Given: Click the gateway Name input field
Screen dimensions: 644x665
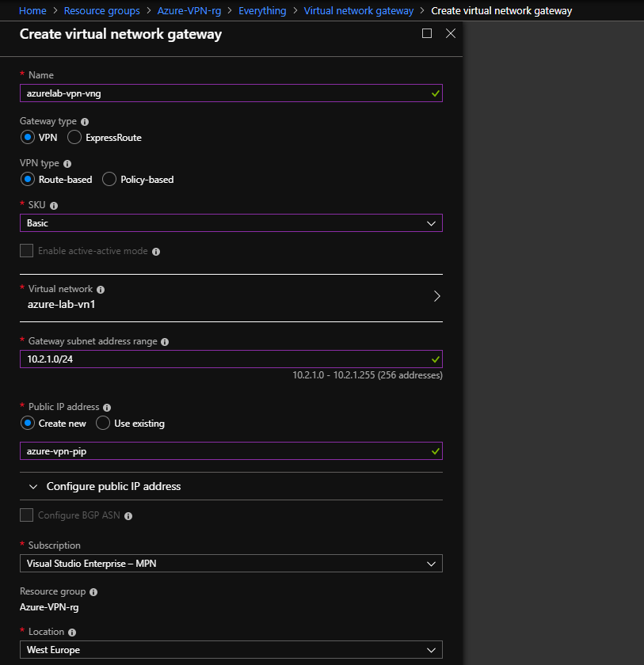Looking at the screenshot, I should 230,93.
